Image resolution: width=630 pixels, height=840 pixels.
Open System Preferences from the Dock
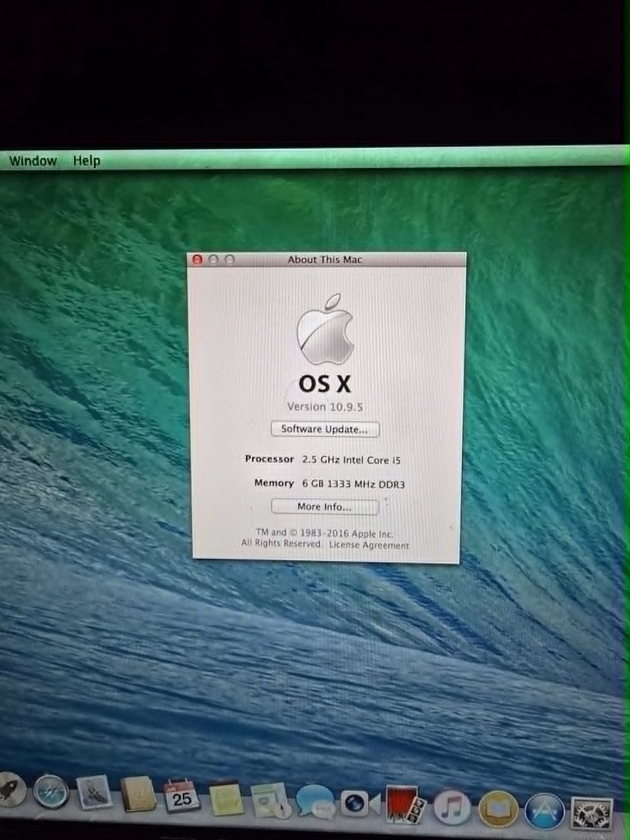pyautogui.click(x=593, y=815)
